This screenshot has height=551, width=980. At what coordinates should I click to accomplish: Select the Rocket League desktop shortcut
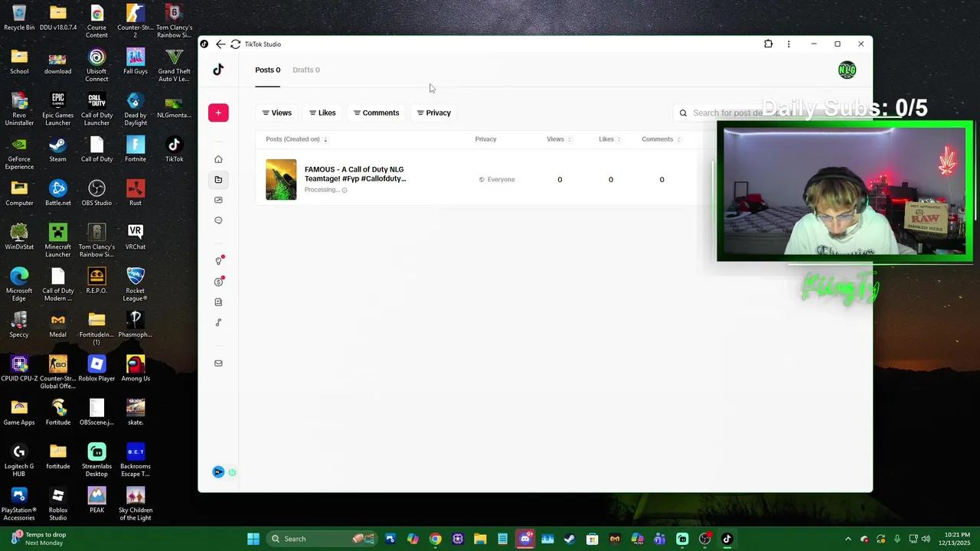(x=136, y=285)
